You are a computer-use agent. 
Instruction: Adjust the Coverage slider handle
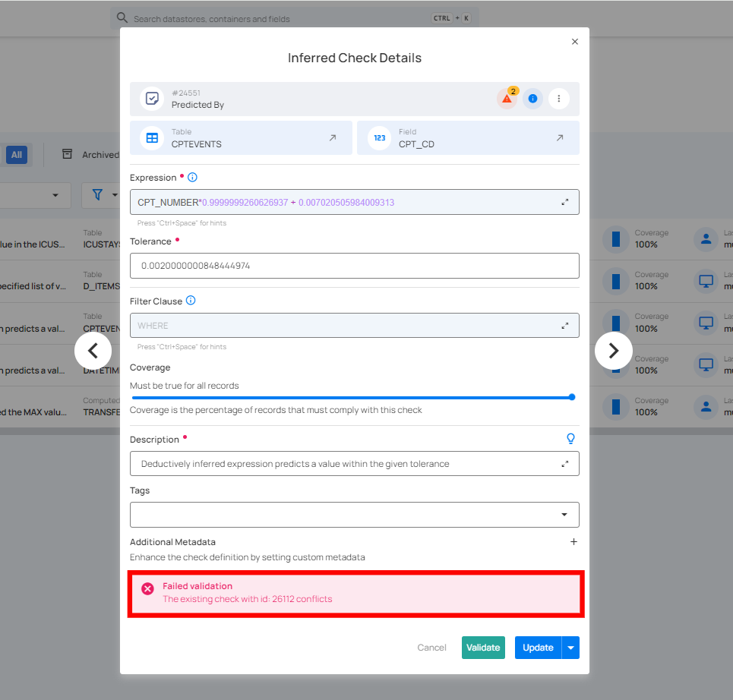point(572,397)
